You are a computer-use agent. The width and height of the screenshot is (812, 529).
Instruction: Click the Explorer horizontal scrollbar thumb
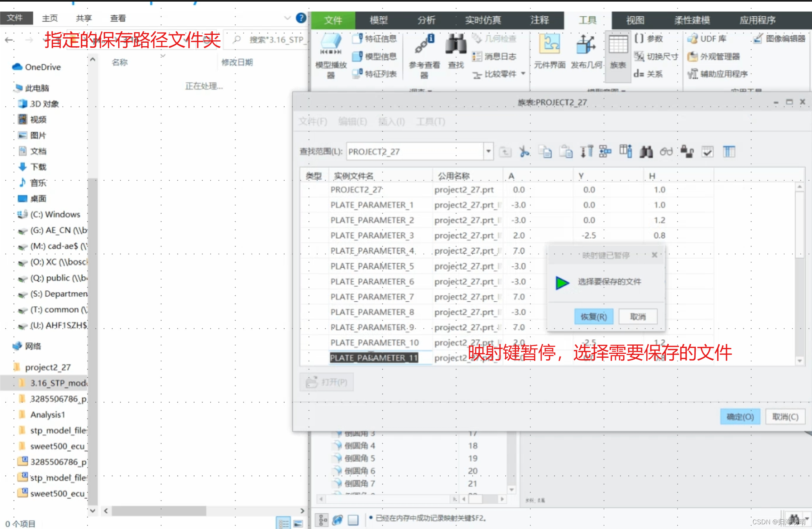pyautogui.click(x=159, y=511)
